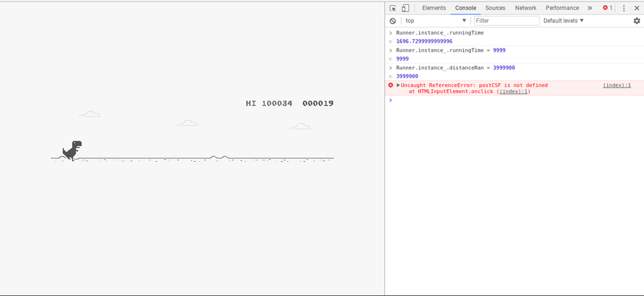This screenshot has height=296, width=644.
Task: Switch to the Console tab
Action: tap(465, 8)
